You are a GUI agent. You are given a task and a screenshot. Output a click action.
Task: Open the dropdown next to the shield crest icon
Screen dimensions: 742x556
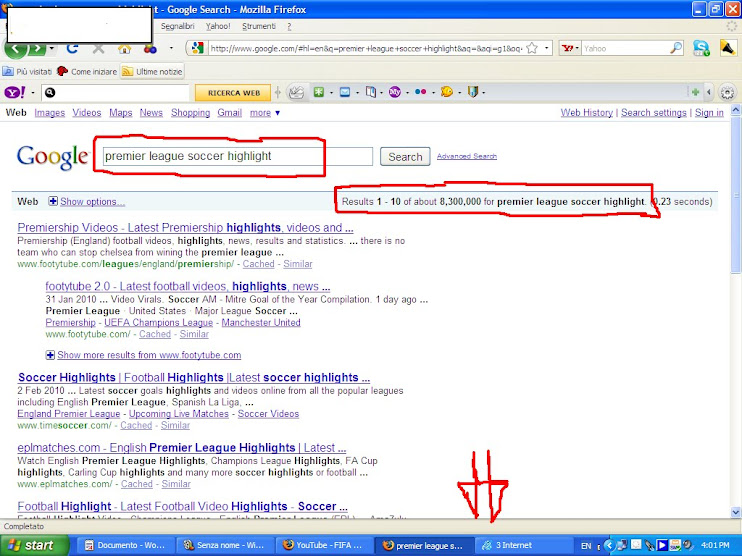coord(483,93)
